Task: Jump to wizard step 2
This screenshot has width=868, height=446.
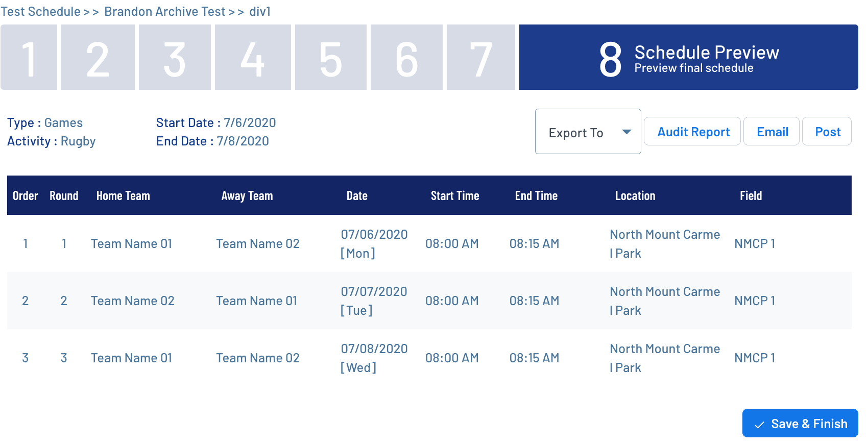Action: 98,57
